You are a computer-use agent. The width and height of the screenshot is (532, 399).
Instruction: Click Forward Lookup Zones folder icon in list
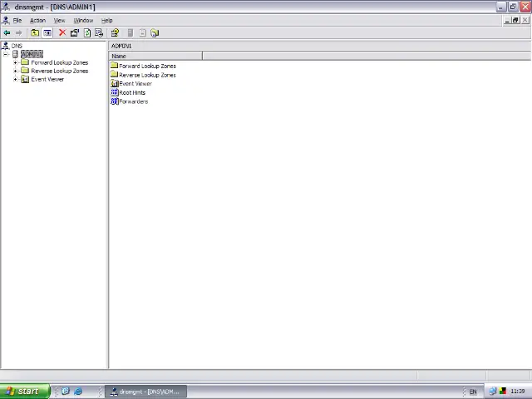(x=115, y=65)
